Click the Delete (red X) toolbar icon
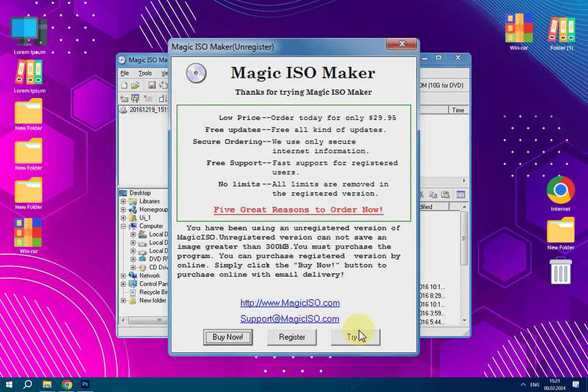 148,99
